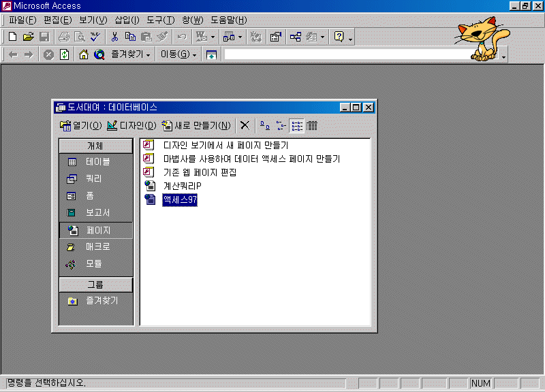Click the Save diskette icon
545x392 pixels.
(44, 37)
